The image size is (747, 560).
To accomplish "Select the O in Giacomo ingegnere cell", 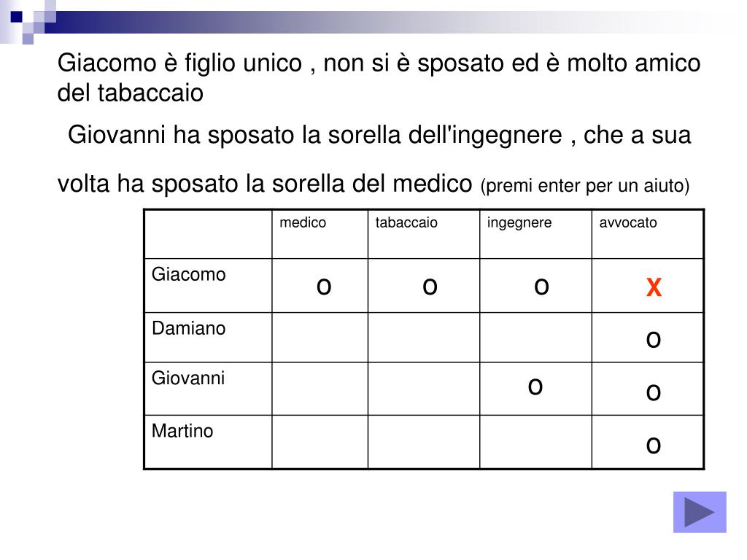I will click(x=542, y=287).
